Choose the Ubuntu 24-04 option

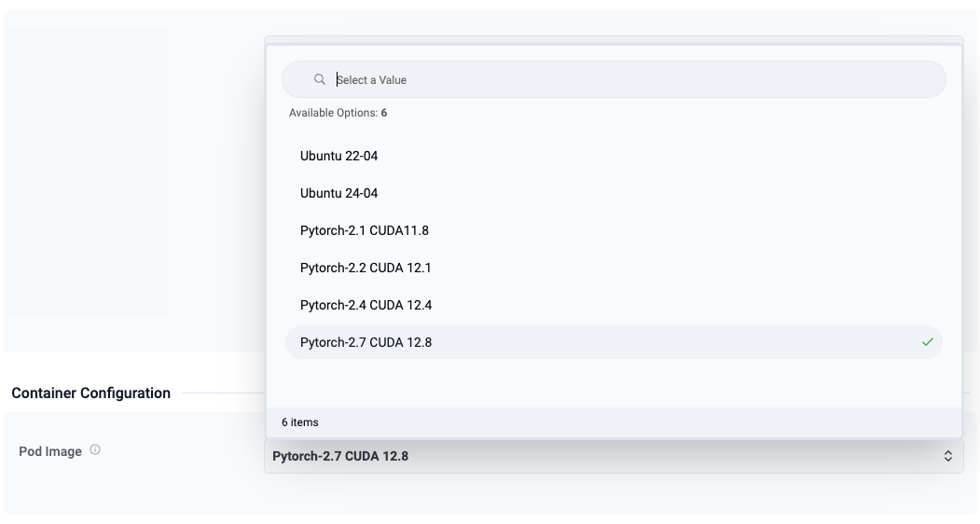click(338, 193)
